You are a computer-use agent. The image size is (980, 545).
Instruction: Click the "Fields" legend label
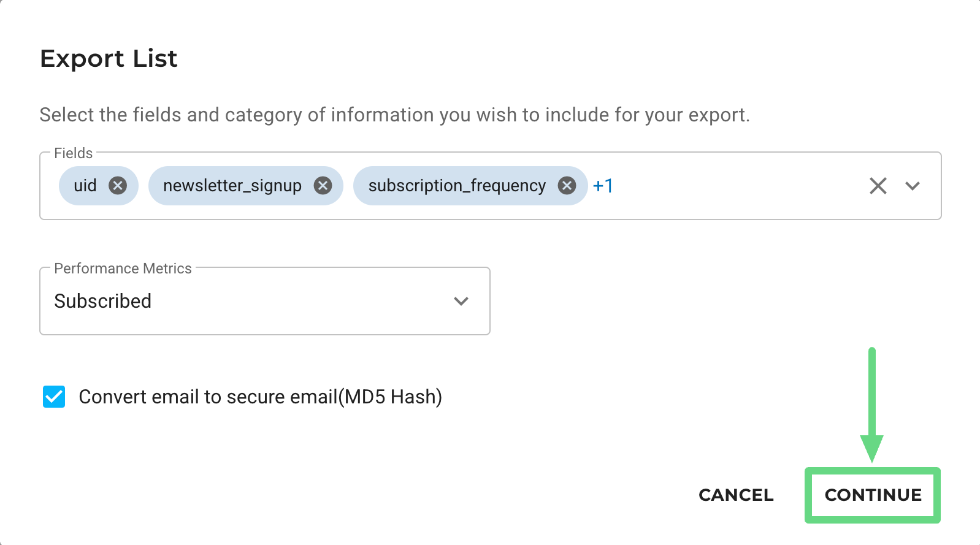tap(73, 153)
